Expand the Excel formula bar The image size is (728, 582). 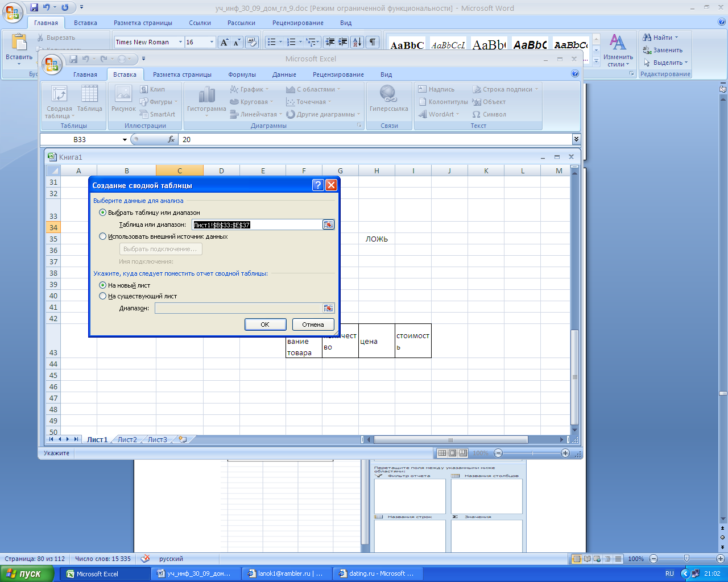point(576,139)
